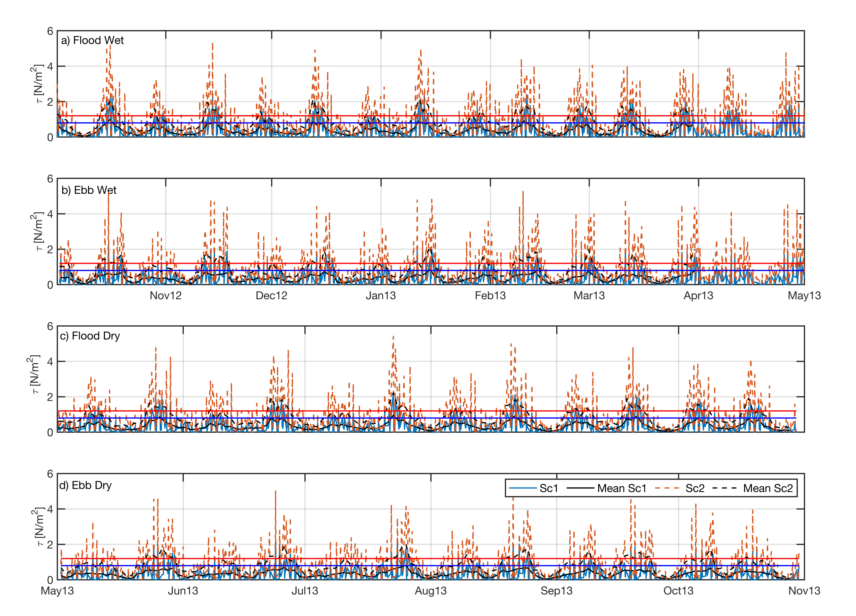The height and width of the screenshot is (616, 856).
Task: Click the Feb13 date tick label
Action: click(490, 296)
